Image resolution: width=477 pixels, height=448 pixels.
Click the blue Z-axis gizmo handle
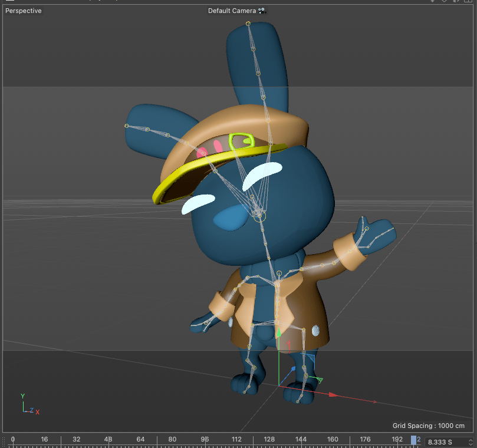(x=294, y=369)
